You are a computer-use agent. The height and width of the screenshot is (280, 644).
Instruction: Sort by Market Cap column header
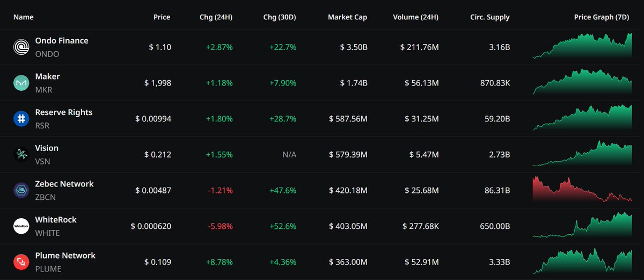348,17
